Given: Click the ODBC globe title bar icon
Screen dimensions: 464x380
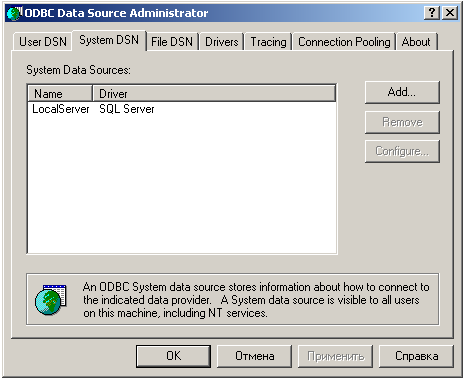Looking at the screenshot, I should pos(14,13).
